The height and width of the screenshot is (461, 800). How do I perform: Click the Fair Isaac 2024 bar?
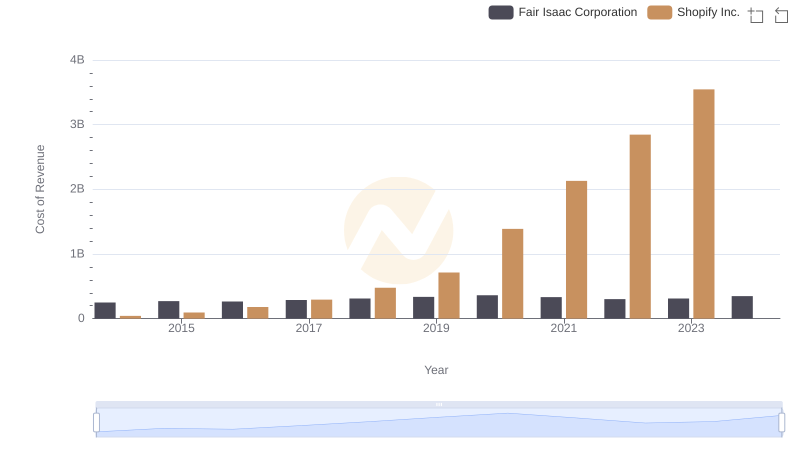[742, 307]
